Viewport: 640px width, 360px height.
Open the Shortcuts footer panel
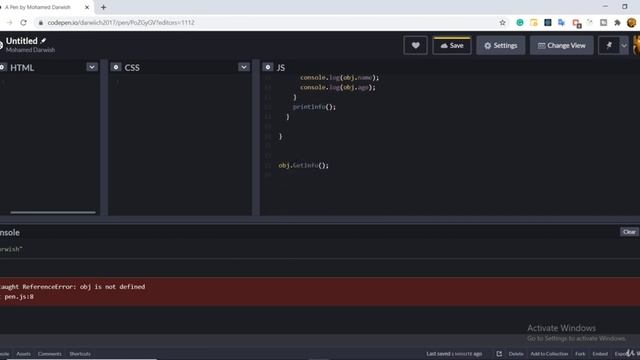[x=80, y=354]
